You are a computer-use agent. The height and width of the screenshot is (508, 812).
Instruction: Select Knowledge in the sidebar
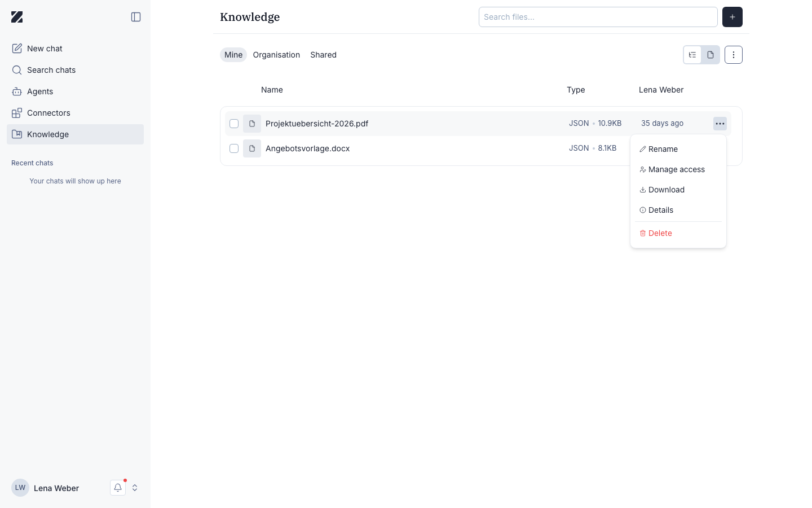(x=75, y=134)
